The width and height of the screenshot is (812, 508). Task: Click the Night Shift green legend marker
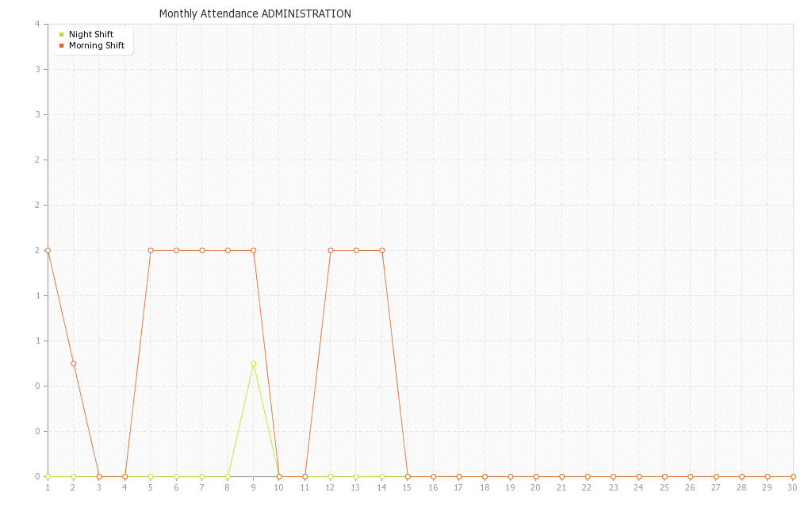(x=61, y=34)
